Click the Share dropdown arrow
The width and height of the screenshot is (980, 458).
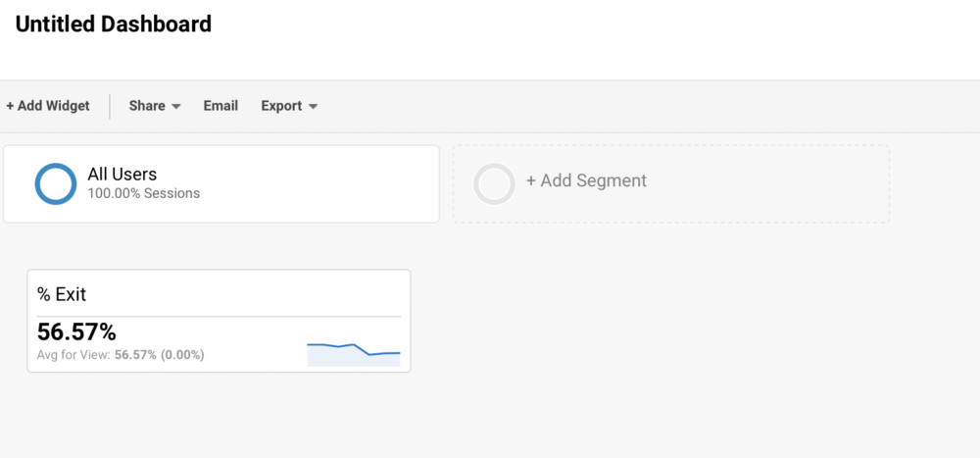pos(176,107)
